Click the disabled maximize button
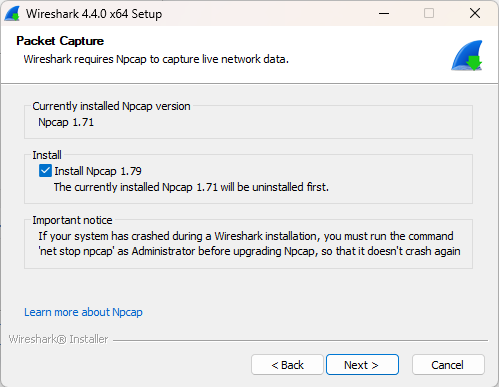 pyautogui.click(x=429, y=14)
